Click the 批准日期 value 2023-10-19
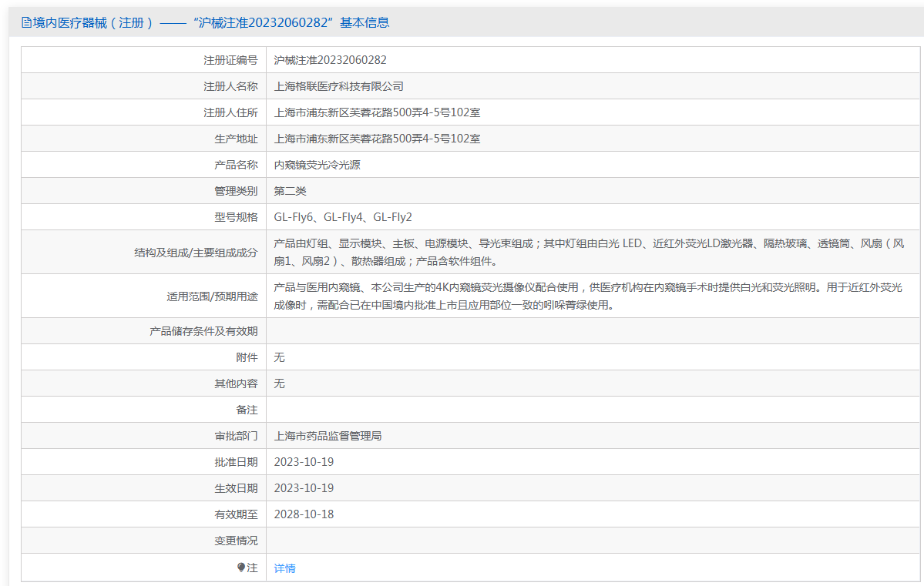The image size is (924, 586). coord(304,462)
